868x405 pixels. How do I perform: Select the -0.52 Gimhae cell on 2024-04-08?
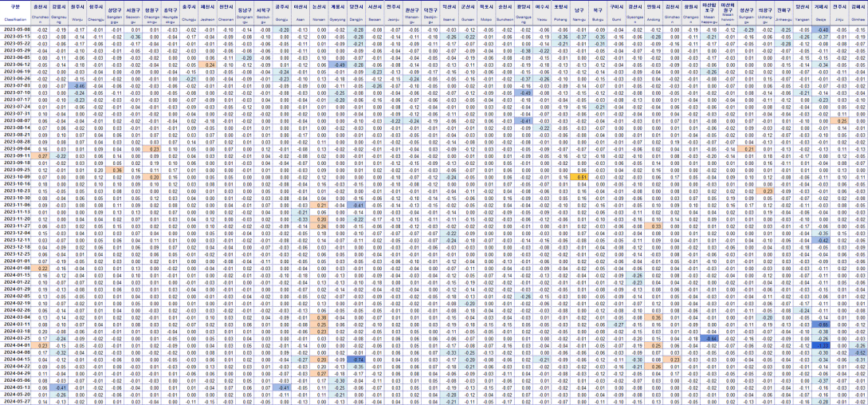[858, 352]
